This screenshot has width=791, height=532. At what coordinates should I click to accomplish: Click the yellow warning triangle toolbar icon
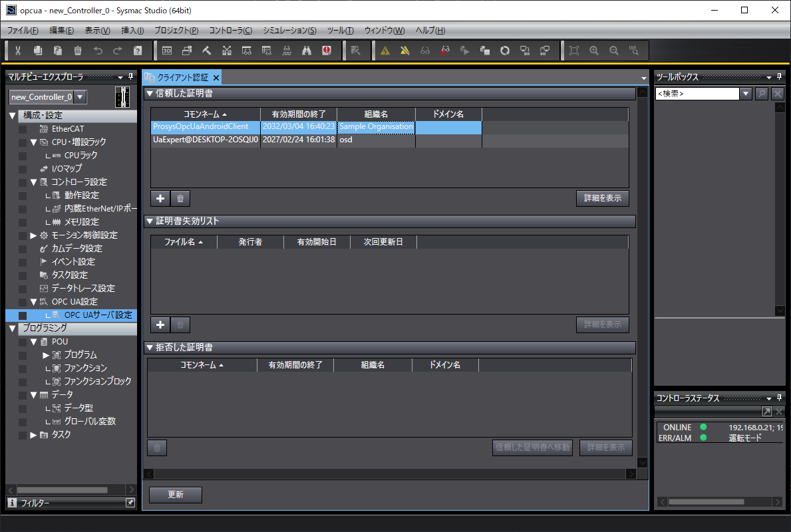coord(385,51)
